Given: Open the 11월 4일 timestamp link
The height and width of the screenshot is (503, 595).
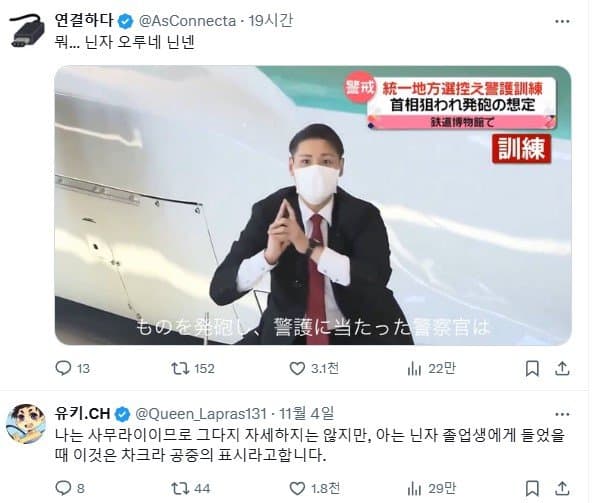Looking at the screenshot, I should coord(307,413).
